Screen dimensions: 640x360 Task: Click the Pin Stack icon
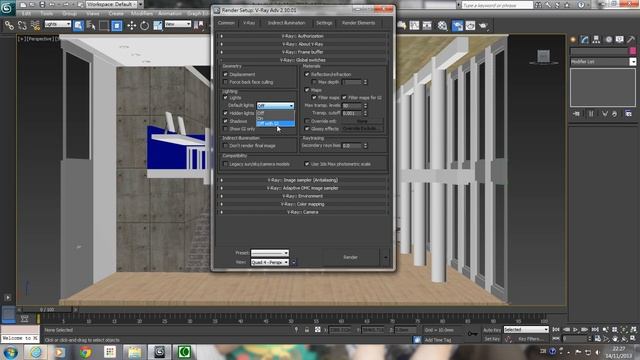tap(576, 114)
